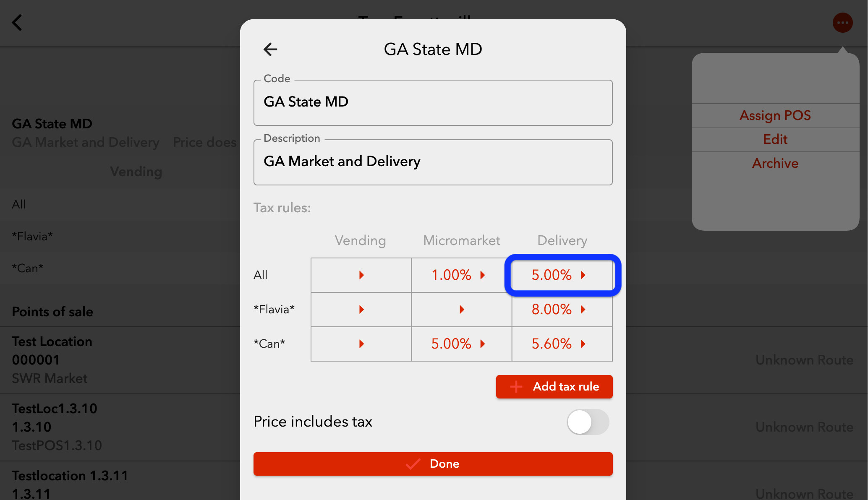Toggle the Price includes tax switch

point(588,422)
